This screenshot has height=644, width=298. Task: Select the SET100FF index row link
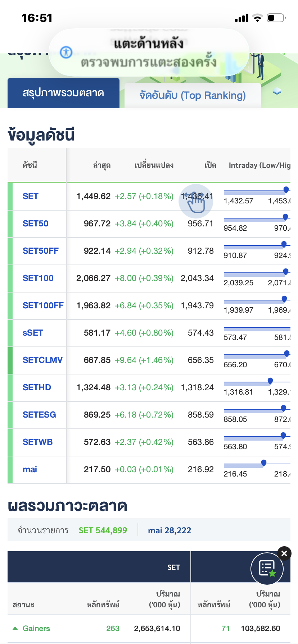(43, 305)
